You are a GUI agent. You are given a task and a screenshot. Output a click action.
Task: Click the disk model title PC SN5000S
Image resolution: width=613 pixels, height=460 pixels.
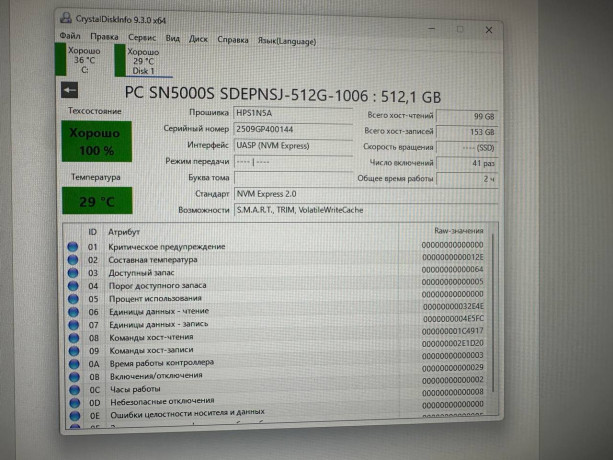[x=283, y=95]
